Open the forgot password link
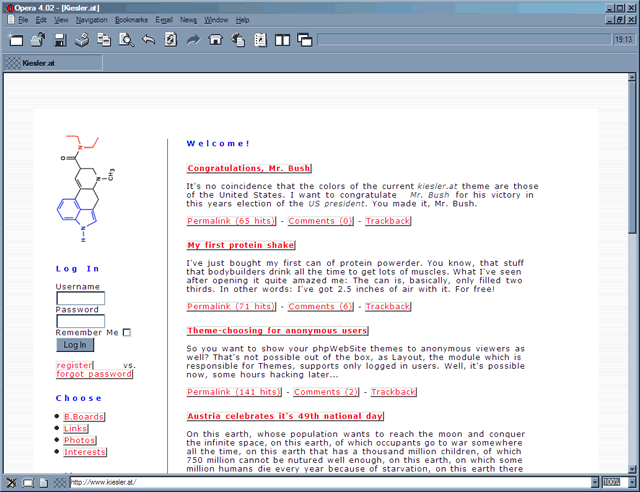 [x=93, y=374]
